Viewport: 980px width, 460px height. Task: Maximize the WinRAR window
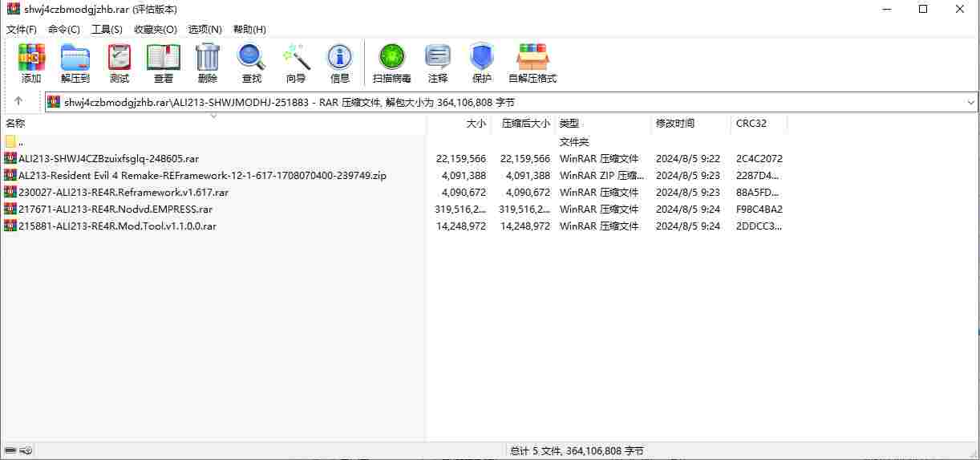[x=923, y=9]
